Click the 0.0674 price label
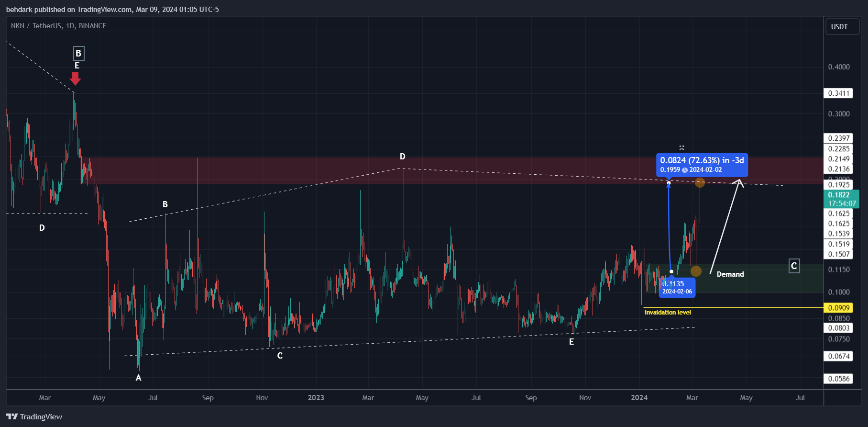The width and height of the screenshot is (868, 427). pos(839,356)
